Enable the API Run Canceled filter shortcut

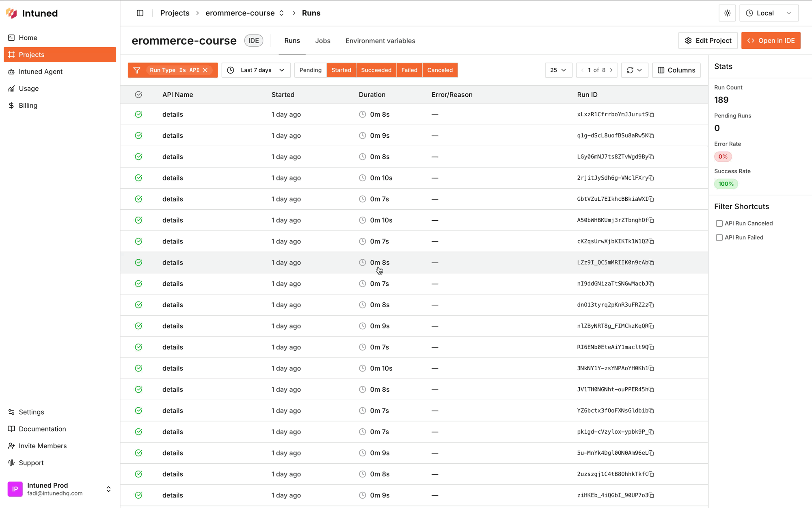(719, 223)
